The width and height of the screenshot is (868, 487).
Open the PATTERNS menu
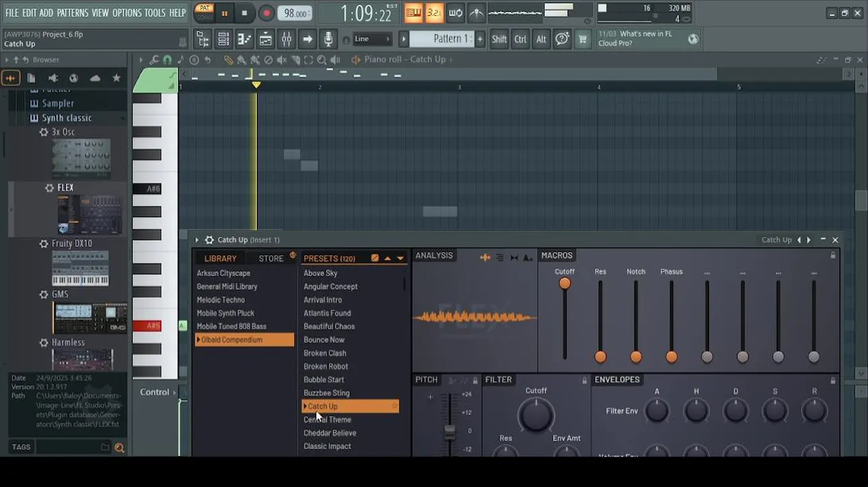click(72, 13)
